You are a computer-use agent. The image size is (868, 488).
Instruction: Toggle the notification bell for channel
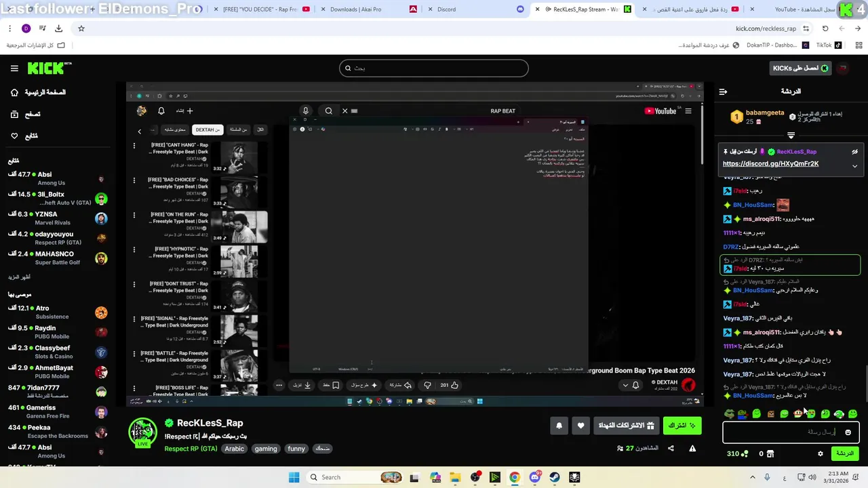[559, 426]
